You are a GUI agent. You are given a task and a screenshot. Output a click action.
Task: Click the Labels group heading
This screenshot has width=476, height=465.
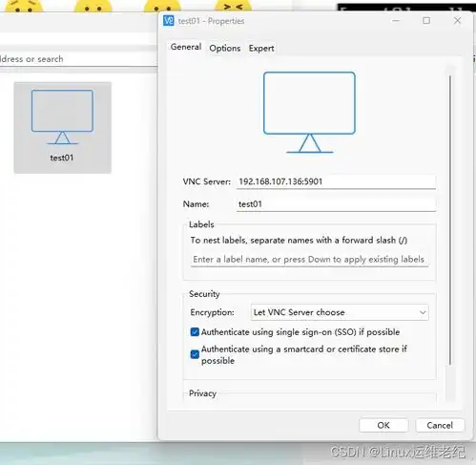point(201,224)
